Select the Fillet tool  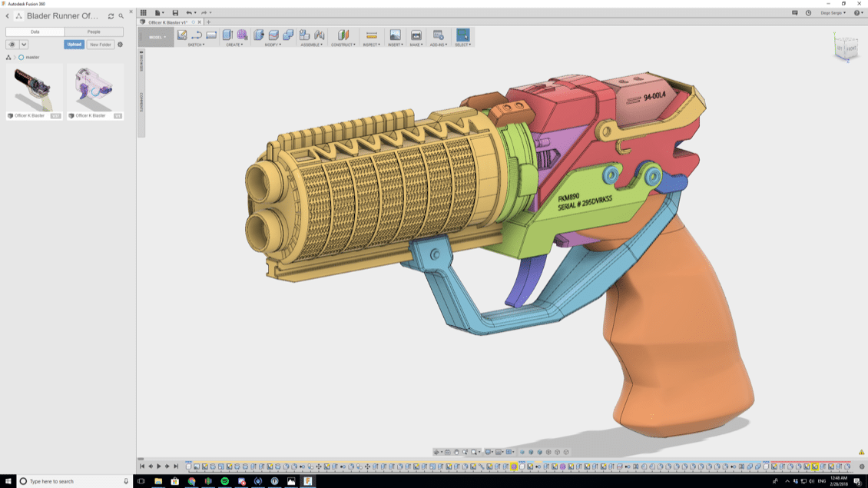273,35
